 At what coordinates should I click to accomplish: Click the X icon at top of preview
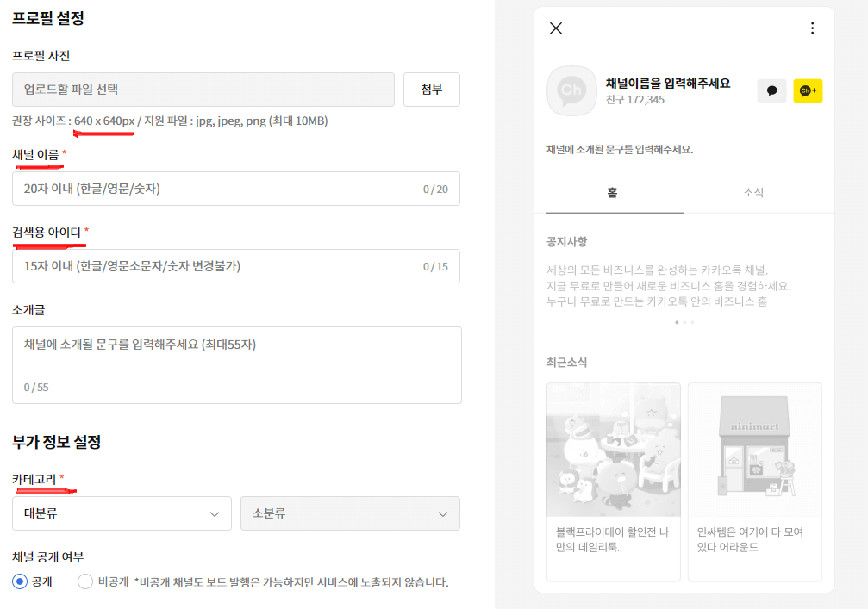[555, 28]
